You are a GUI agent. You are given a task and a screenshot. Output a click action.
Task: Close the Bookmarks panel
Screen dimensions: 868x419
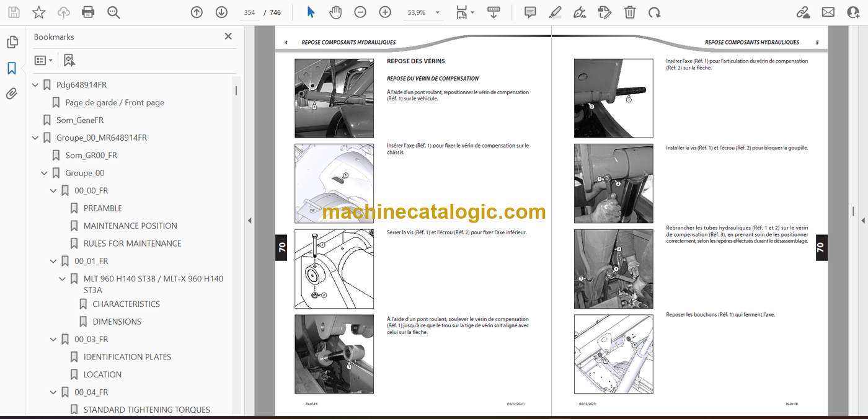228,37
